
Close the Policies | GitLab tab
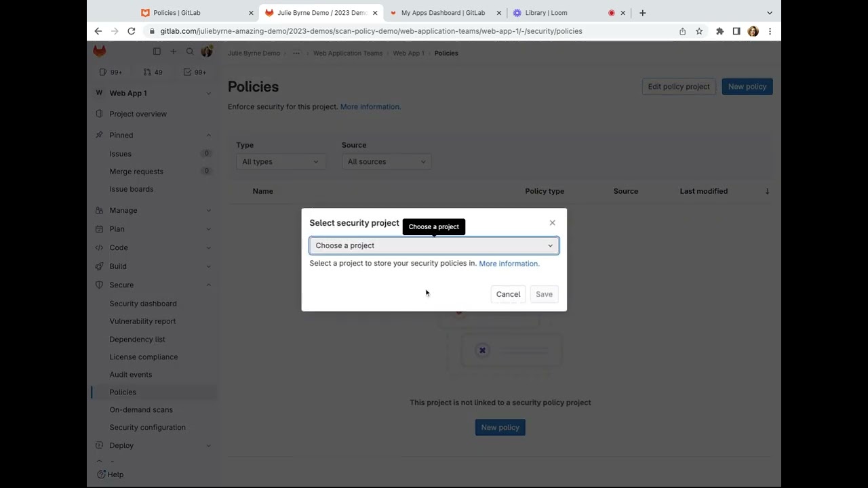[250, 13]
